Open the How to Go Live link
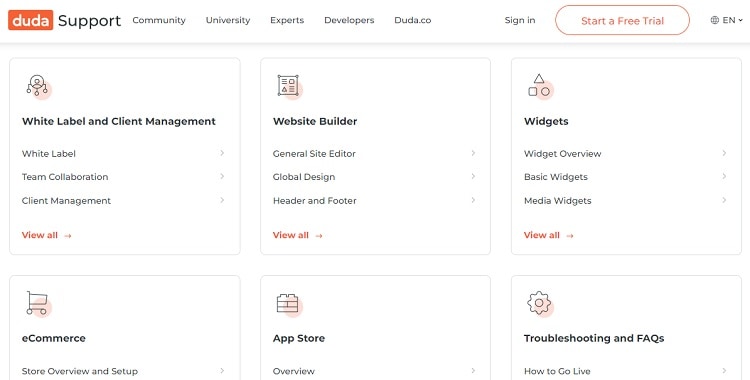Viewport: 750px width, 380px height. [557, 371]
